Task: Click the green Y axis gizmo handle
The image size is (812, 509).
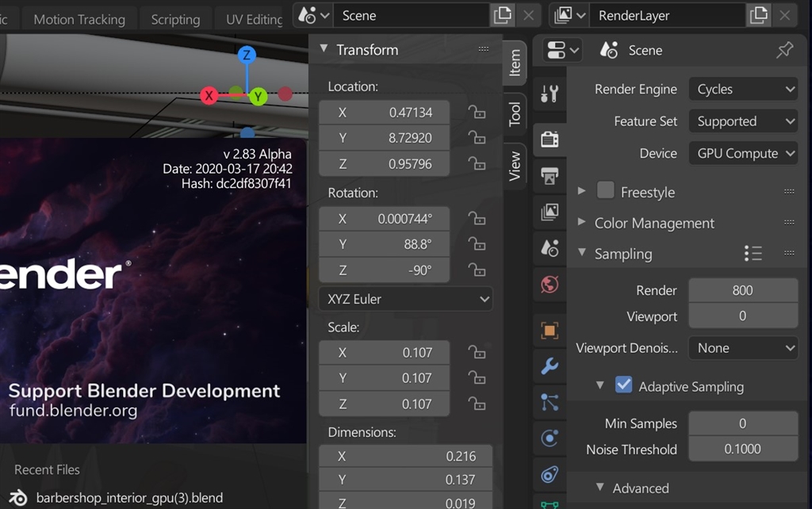Action: (x=258, y=96)
